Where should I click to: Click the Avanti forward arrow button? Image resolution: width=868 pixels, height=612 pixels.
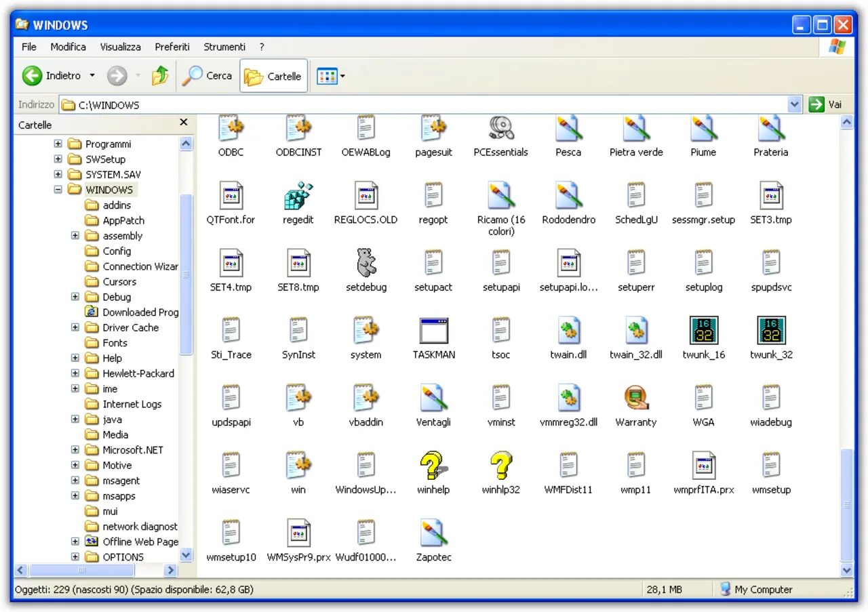click(x=117, y=76)
